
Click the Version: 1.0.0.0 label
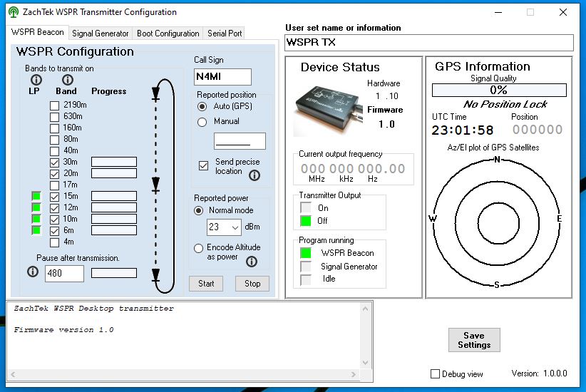539,373
